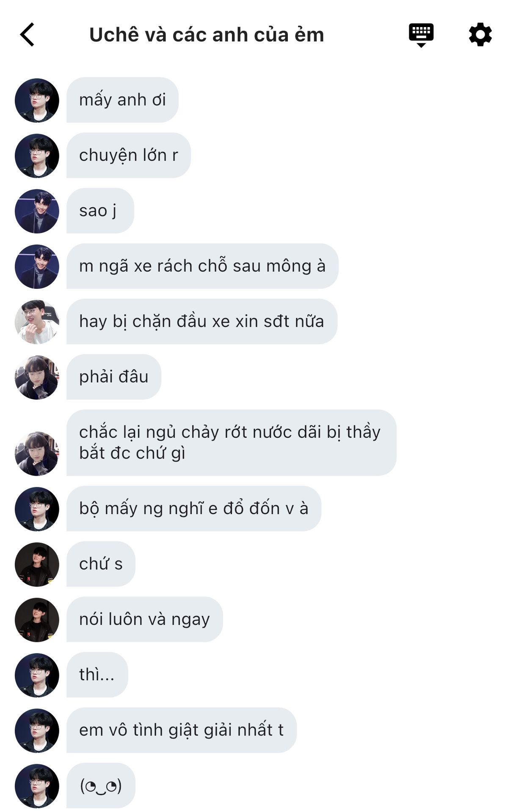Screen dimensions: 510x812
Task: Tap the 'hay bị chặn đầu xe xin sđt nữa' bubble
Action: [202, 321]
